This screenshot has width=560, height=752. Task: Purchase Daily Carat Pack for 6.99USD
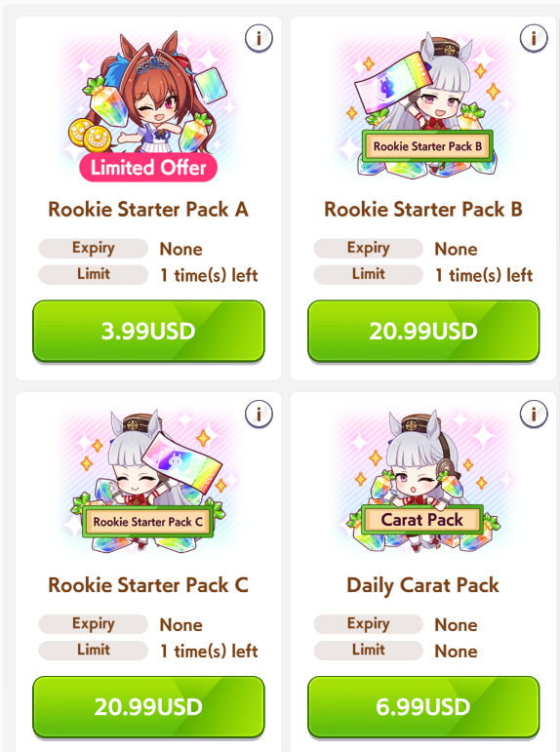coord(423,706)
